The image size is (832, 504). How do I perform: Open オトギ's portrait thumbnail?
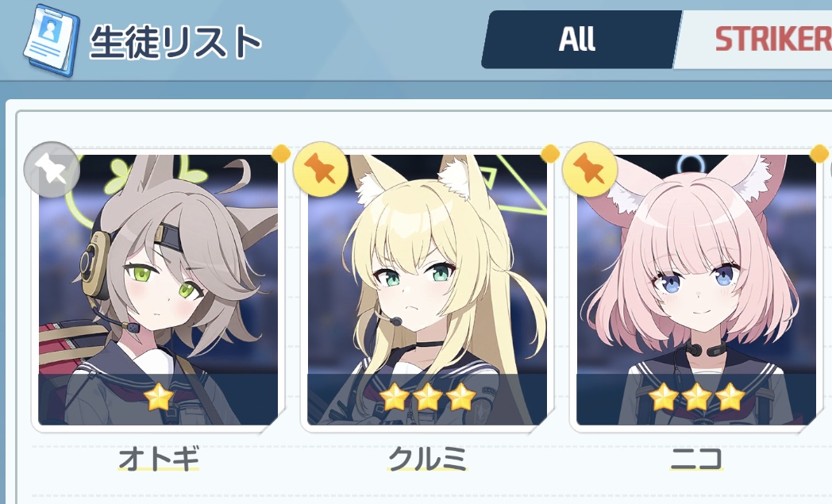pos(158,290)
